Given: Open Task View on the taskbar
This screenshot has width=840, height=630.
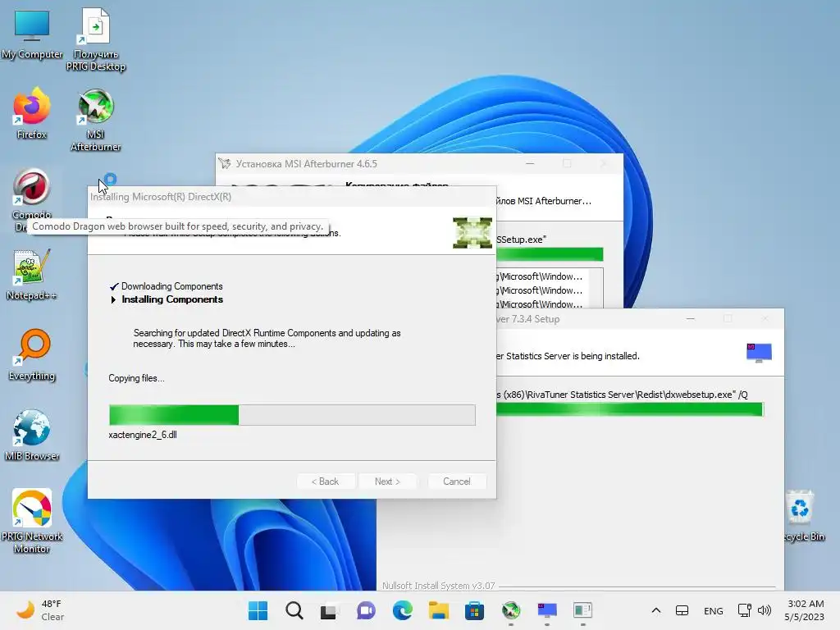Looking at the screenshot, I should point(330,610).
